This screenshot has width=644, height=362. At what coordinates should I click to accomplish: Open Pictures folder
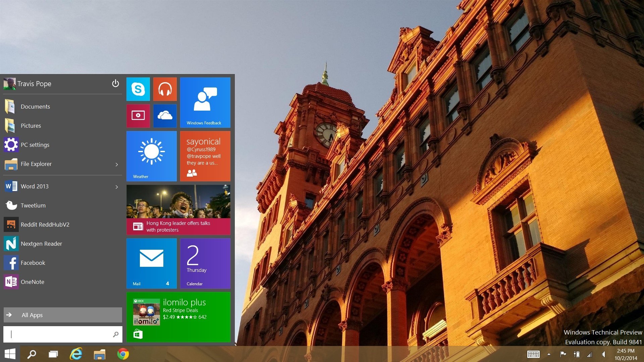tap(63, 126)
